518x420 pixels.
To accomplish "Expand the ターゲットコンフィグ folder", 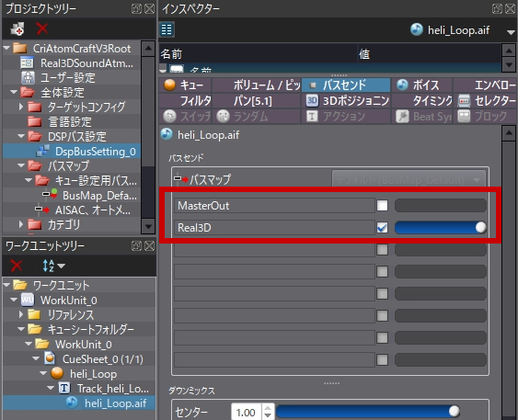I will [21, 107].
